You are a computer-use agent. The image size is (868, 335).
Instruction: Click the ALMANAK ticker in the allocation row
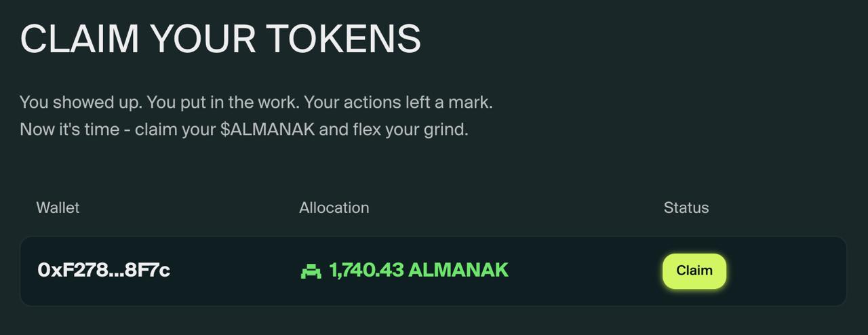pyautogui.click(x=458, y=270)
